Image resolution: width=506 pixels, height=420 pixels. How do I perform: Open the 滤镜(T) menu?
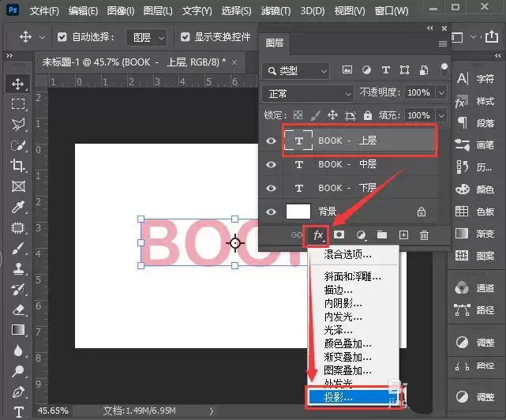point(275,11)
